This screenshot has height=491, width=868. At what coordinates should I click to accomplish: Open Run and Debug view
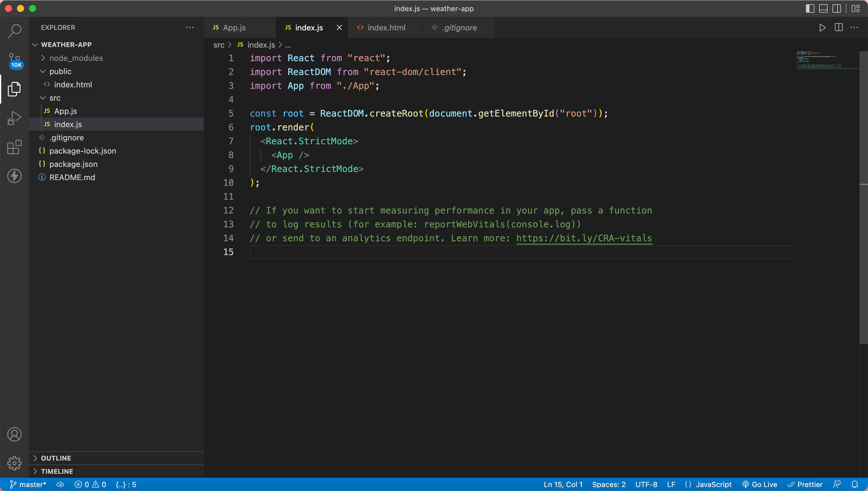(x=14, y=118)
